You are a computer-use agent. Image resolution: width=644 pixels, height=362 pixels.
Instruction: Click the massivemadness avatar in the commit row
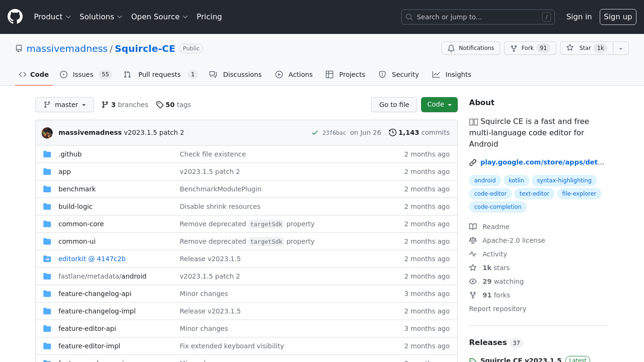tap(47, 133)
